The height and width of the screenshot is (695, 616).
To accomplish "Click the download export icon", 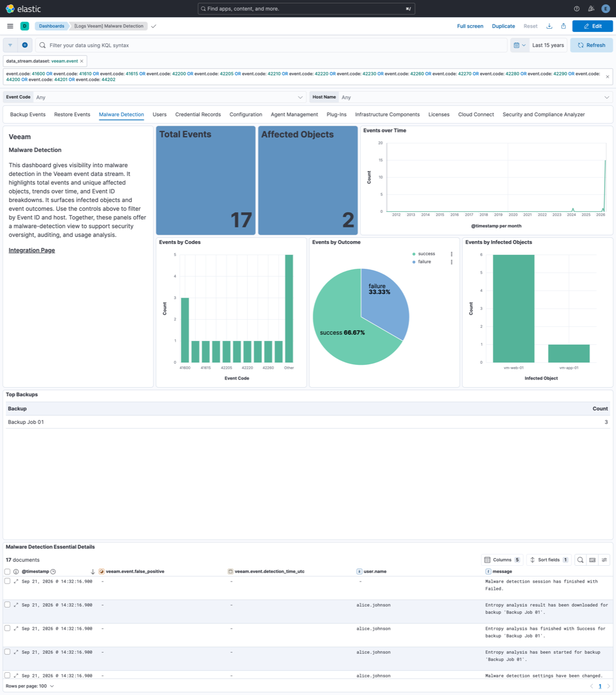I will 549,26.
